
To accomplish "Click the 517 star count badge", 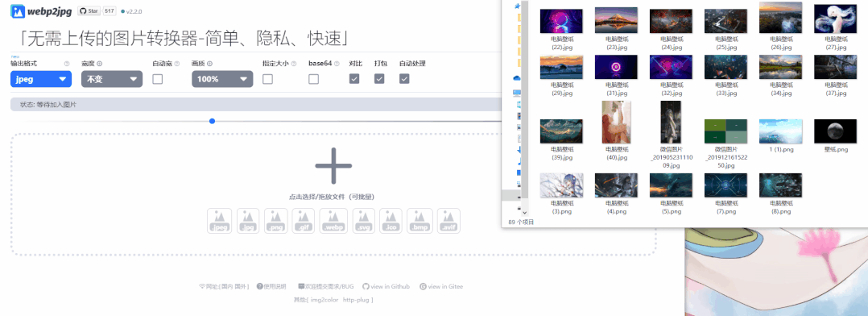I will coord(110,11).
